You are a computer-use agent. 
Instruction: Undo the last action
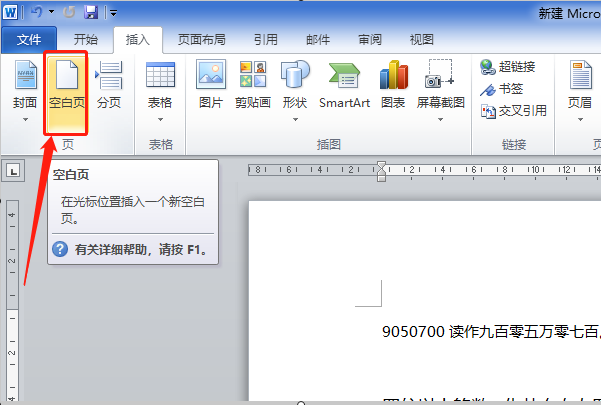click(36, 12)
